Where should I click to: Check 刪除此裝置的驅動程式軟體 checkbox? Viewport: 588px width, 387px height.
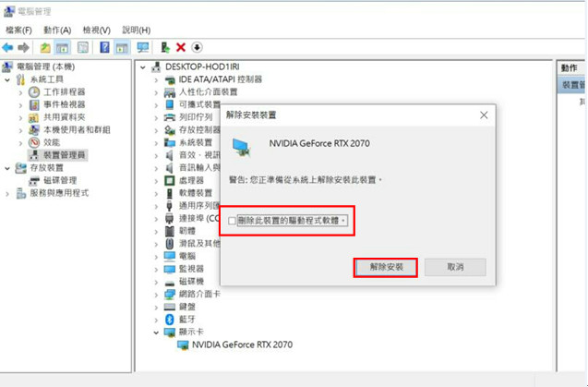point(232,221)
